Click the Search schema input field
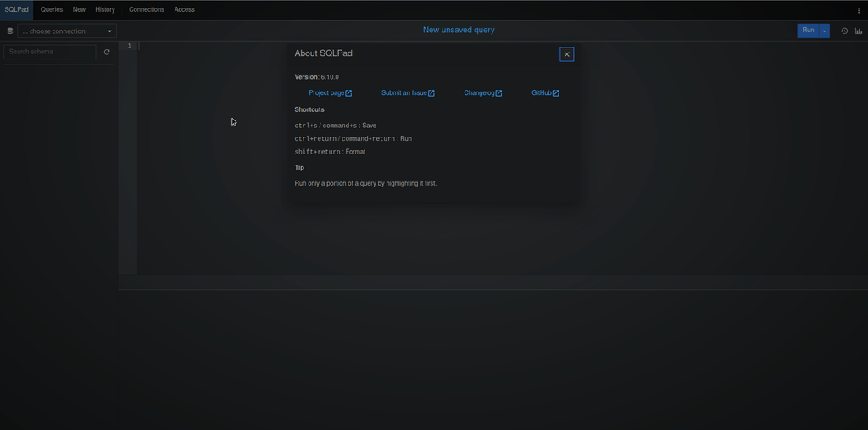 (50, 52)
